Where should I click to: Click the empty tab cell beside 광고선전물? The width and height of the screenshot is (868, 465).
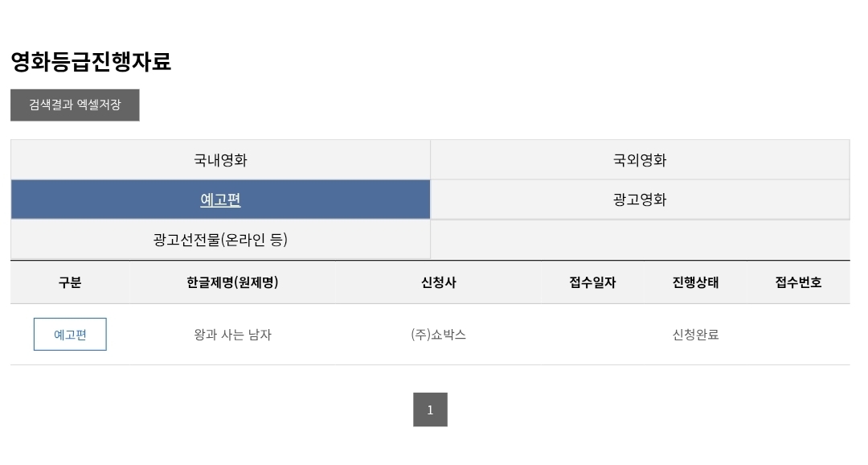coord(640,240)
